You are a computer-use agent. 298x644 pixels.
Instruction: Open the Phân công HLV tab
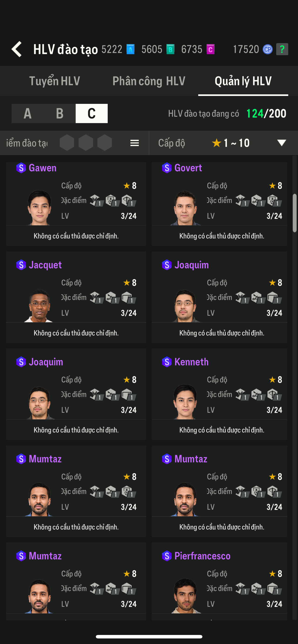tap(149, 81)
